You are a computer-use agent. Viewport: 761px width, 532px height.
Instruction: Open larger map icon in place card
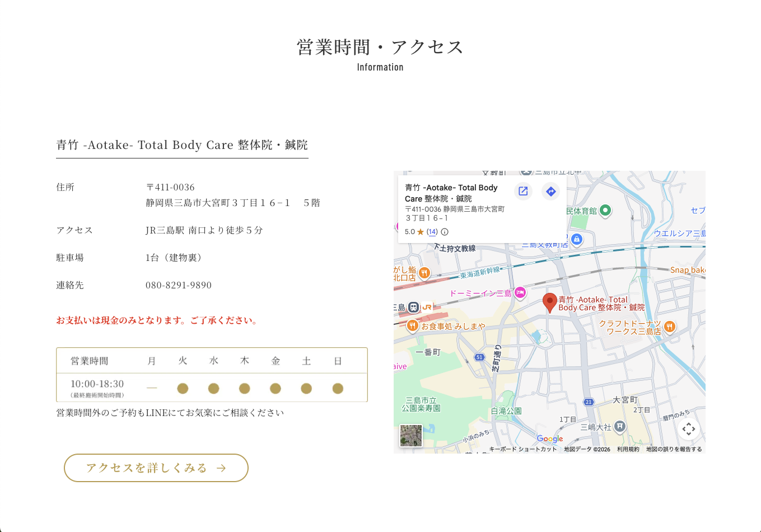[x=523, y=191]
